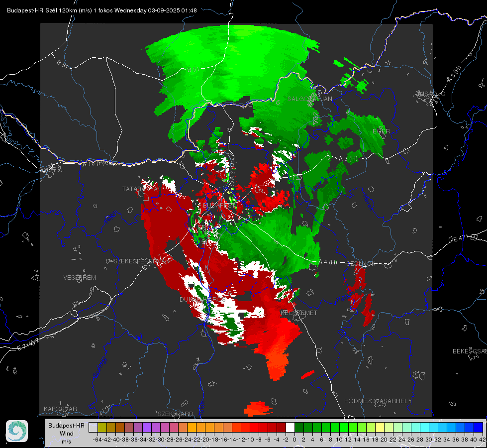
Task: Click the HODMEZOVASARHELY city label
Action: 378,401
